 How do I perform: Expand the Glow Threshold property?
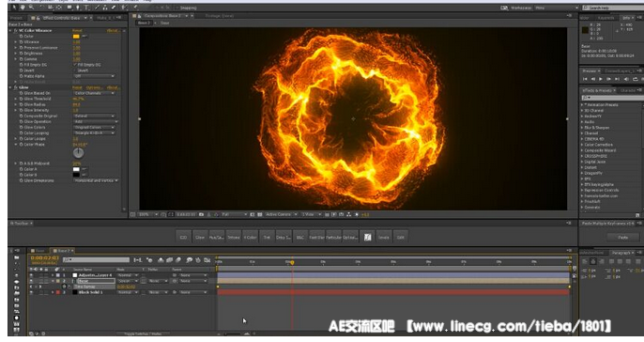click(x=16, y=99)
